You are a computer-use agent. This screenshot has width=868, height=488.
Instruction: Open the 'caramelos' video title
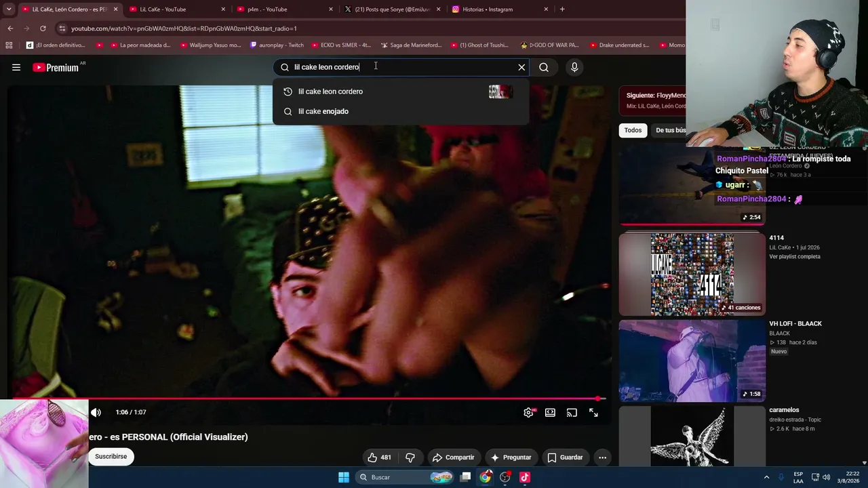(x=784, y=410)
